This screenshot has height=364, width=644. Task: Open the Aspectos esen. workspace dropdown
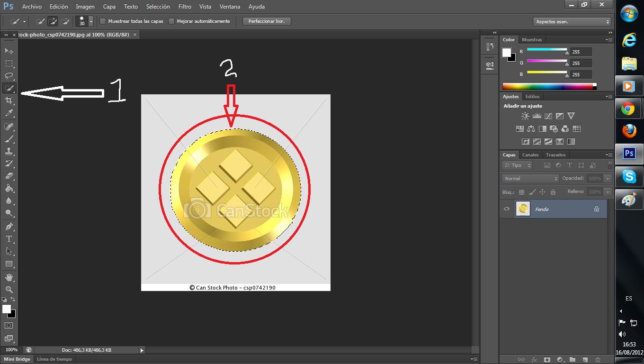[572, 21]
